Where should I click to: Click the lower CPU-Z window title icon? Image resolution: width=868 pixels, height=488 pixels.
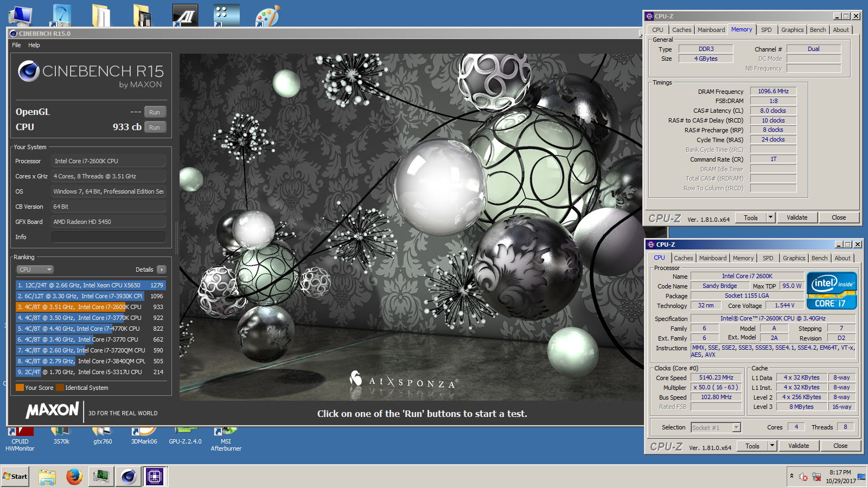[651, 245]
